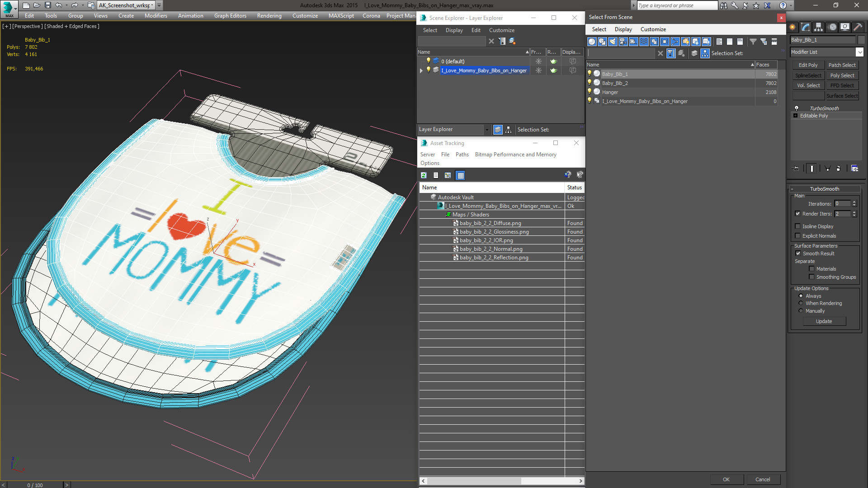Toggle Display Lights filter icon
This screenshot has width=868, height=488.
click(613, 42)
